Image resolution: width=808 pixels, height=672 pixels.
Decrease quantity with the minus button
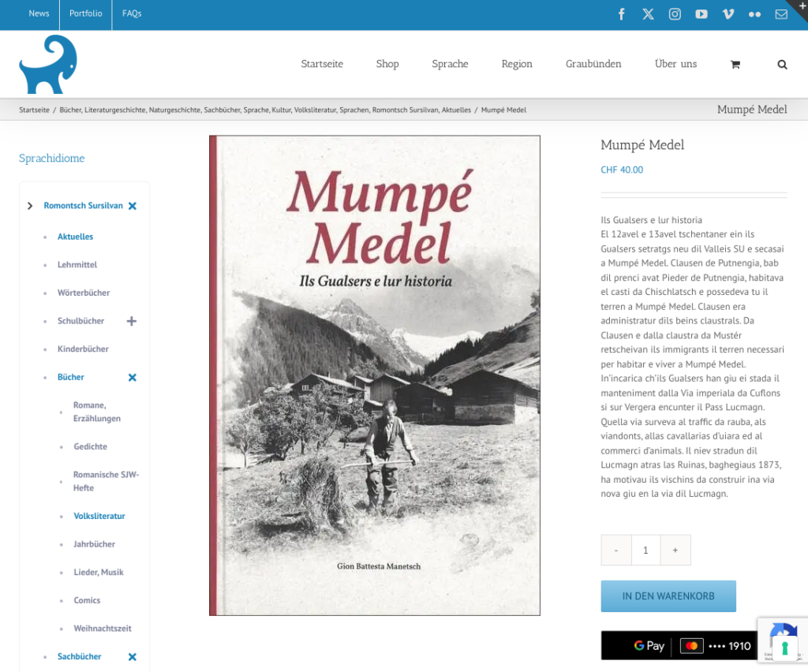pos(616,551)
